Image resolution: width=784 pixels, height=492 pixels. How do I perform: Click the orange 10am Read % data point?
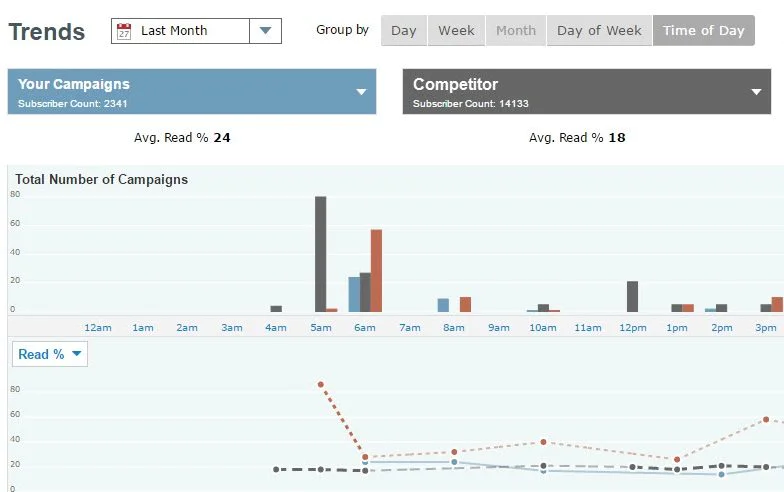pyautogui.click(x=544, y=442)
